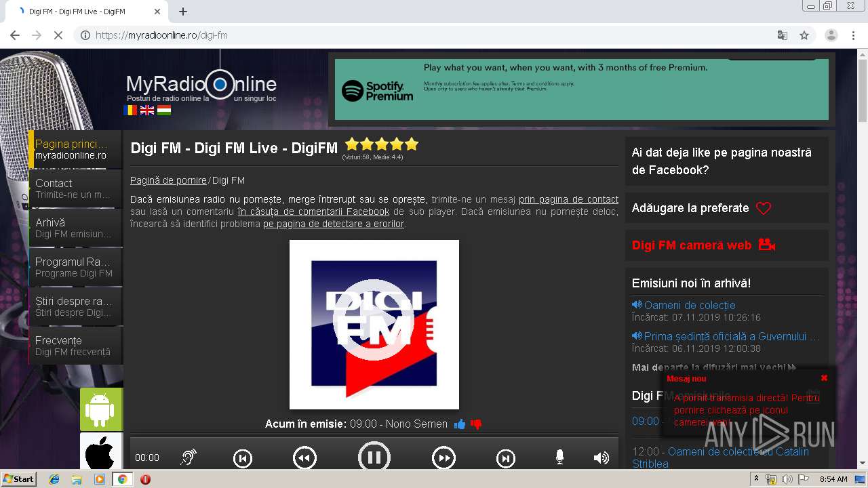The width and height of the screenshot is (868, 488).
Task: Add station to favorites heart icon
Action: click(x=764, y=209)
